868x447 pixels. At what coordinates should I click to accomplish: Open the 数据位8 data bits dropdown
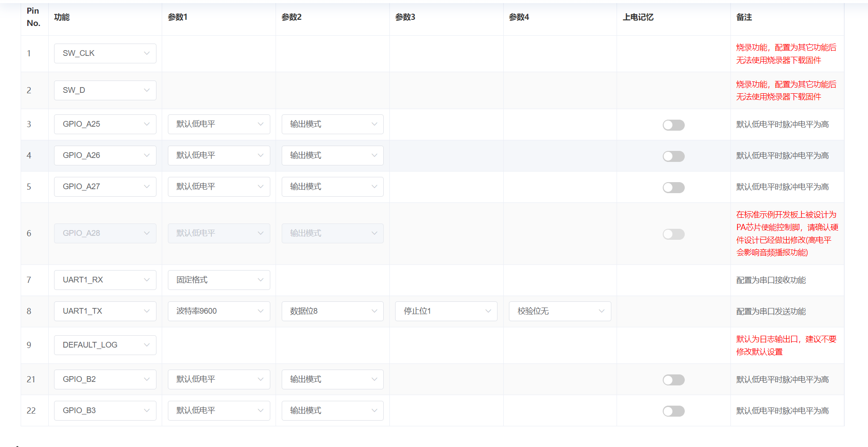[332, 311]
